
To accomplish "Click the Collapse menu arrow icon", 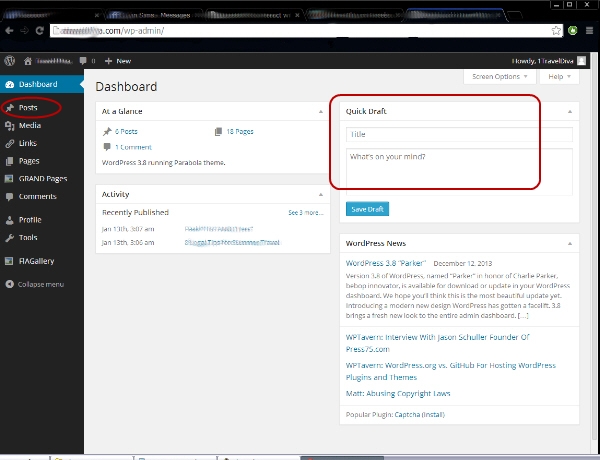I will (10, 284).
